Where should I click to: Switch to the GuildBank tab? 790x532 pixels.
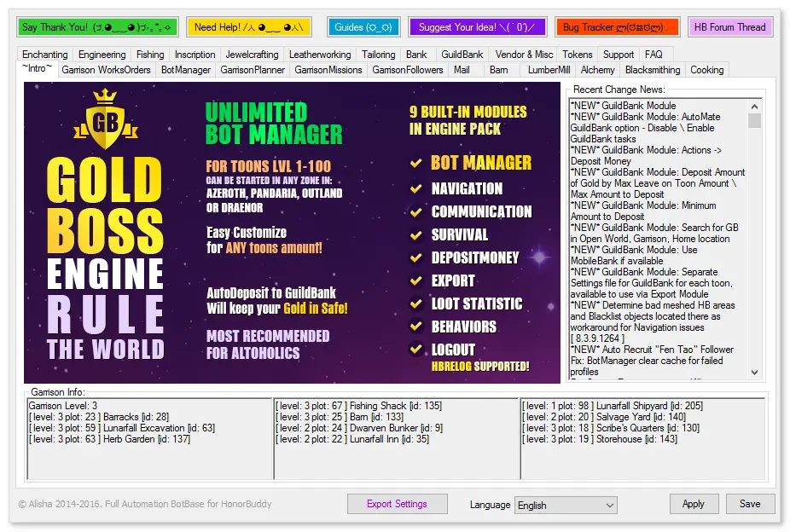point(462,55)
